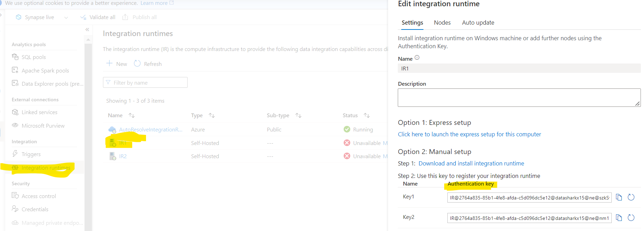The height and width of the screenshot is (231, 644).
Task: Open Download and install integration runtime link
Action: pyautogui.click(x=471, y=163)
